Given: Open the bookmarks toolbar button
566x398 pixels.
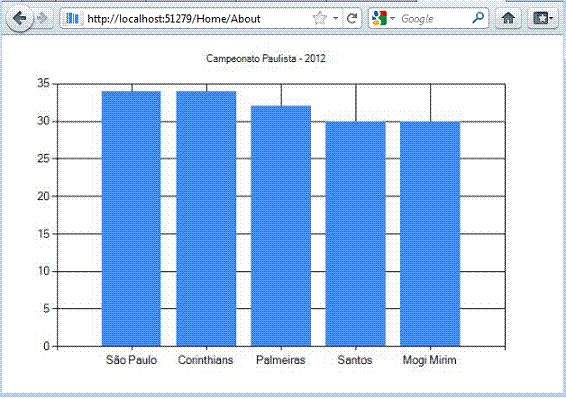Looking at the screenshot, I should click(x=540, y=18).
